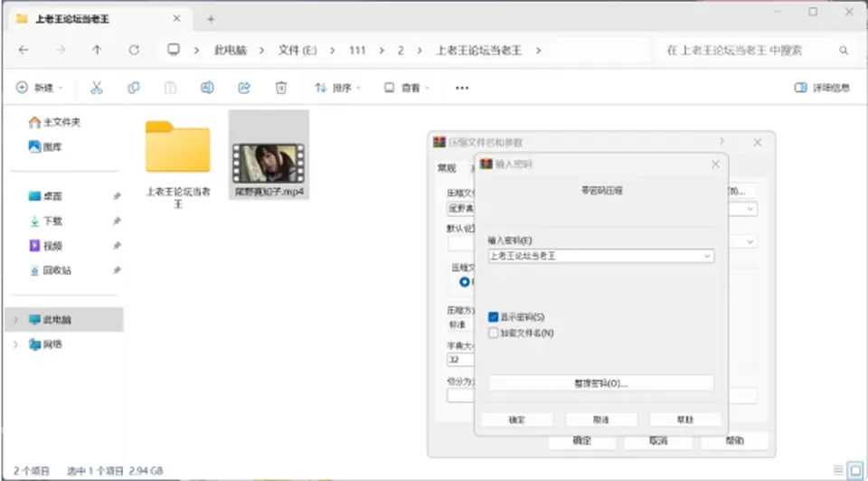Image resolution: width=868 pixels, height=481 pixels.
Task: Click the Share icon in toolbar
Action: tap(244, 88)
